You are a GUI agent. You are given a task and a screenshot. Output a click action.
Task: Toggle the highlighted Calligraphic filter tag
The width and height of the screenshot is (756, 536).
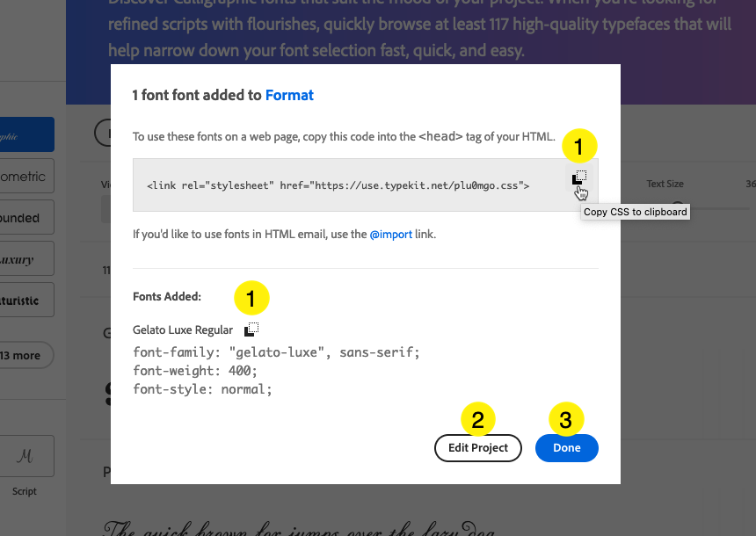(x=27, y=134)
